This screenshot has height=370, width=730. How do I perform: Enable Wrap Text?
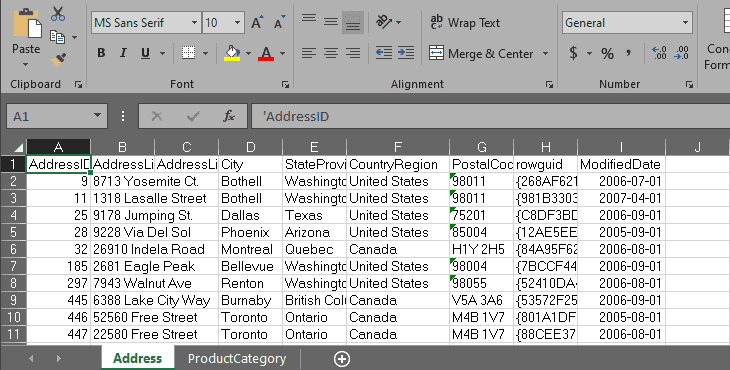tap(465, 22)
